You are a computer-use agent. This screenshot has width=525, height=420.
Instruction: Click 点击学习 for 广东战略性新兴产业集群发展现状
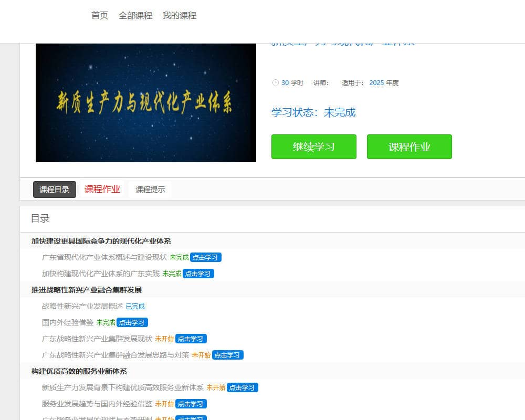point(191,339)
